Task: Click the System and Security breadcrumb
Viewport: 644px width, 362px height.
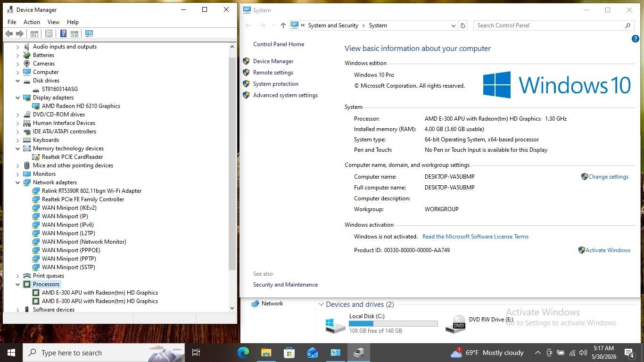Action: click(x=333, y=25)
